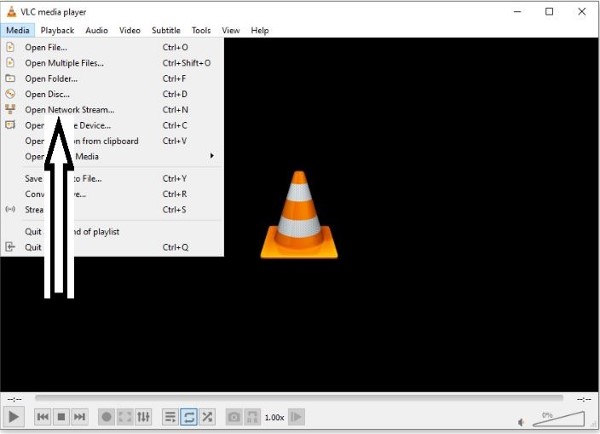Open the Media menu

tap(18, 30)
